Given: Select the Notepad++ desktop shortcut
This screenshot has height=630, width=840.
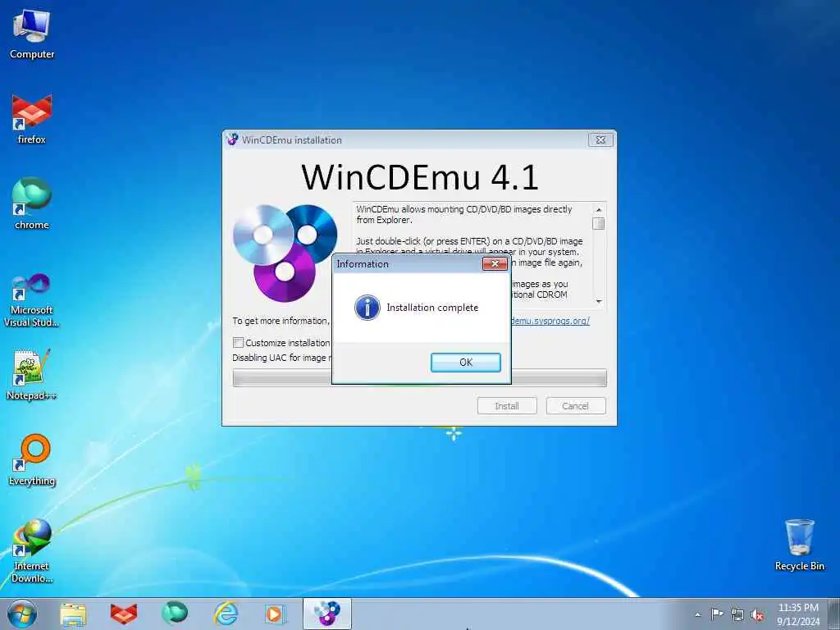Looking at the screenshot, I should click(32, 374).
